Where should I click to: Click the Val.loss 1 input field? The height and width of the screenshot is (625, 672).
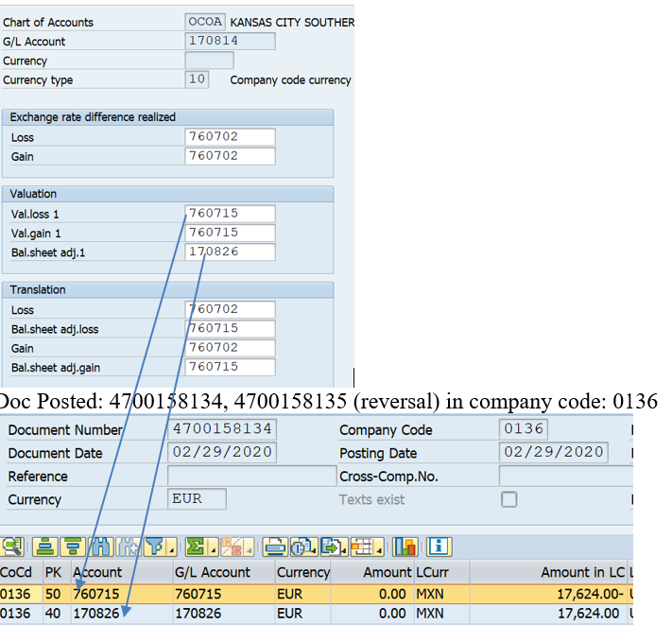click(230, 214)
